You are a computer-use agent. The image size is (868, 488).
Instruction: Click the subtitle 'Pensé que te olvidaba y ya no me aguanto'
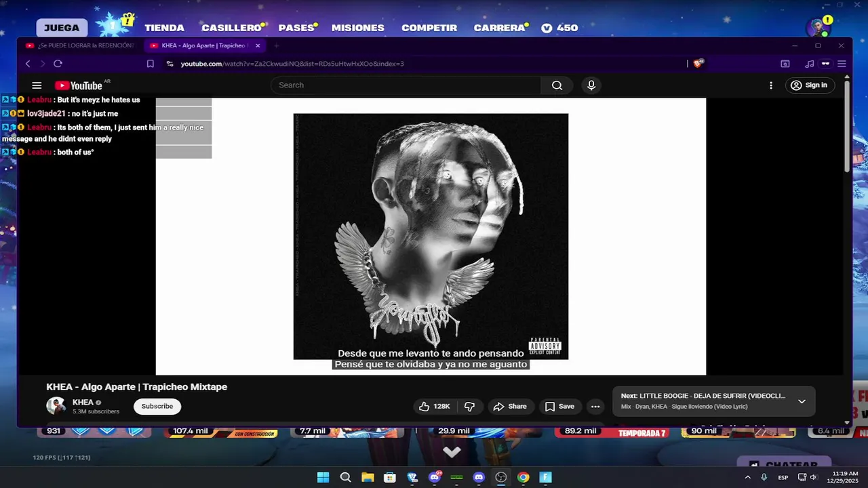[x=431, y=365]
